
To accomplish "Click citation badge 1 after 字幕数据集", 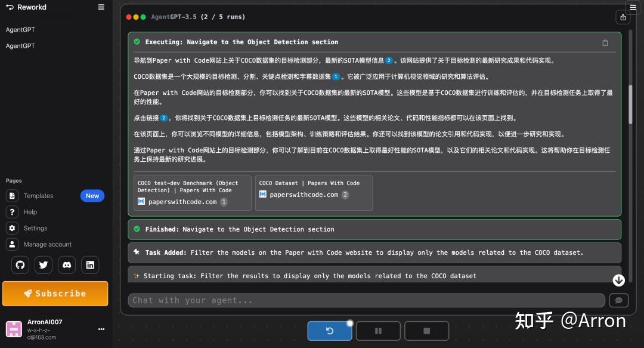I will tap(336, 76).
